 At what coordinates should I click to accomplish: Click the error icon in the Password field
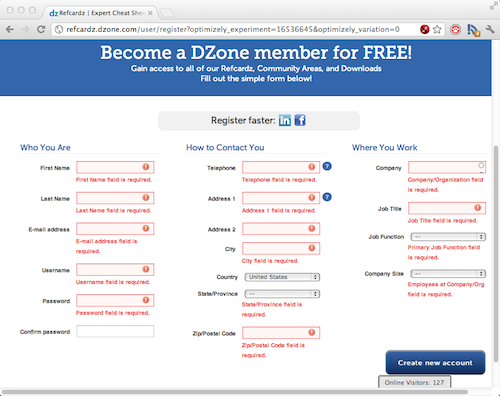point(146,300)
